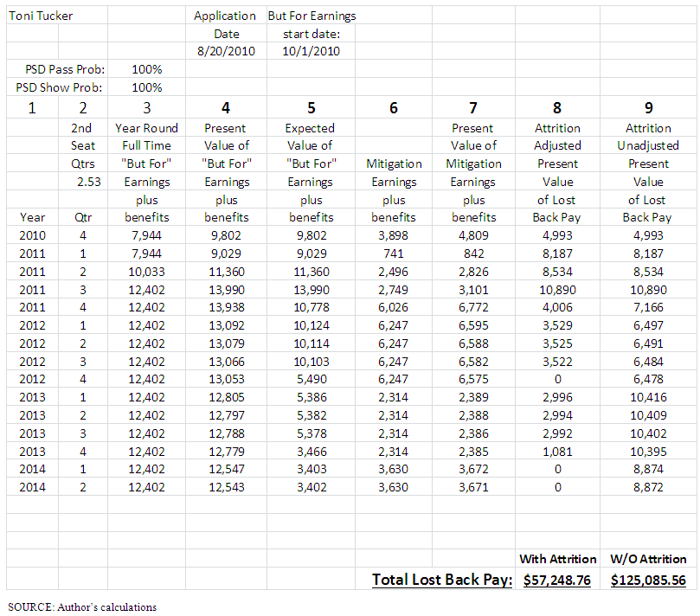Click the 8/20/2010 application date cell
The image size is (700, 616).
[x=225, y=51]
